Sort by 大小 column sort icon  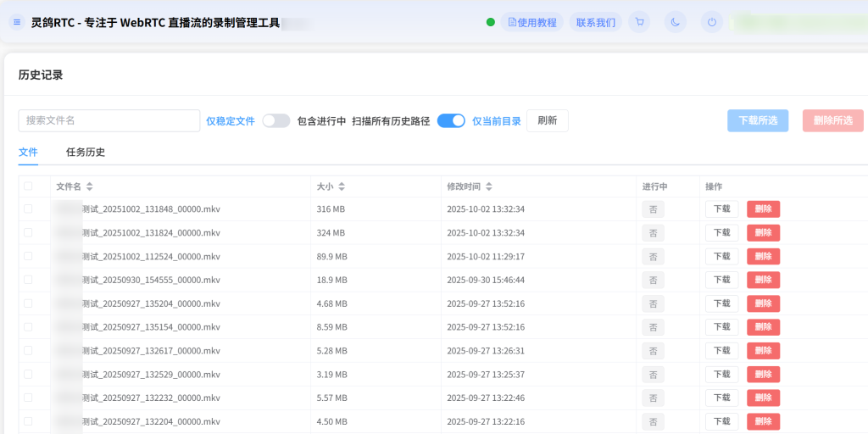tap(342, 186)
